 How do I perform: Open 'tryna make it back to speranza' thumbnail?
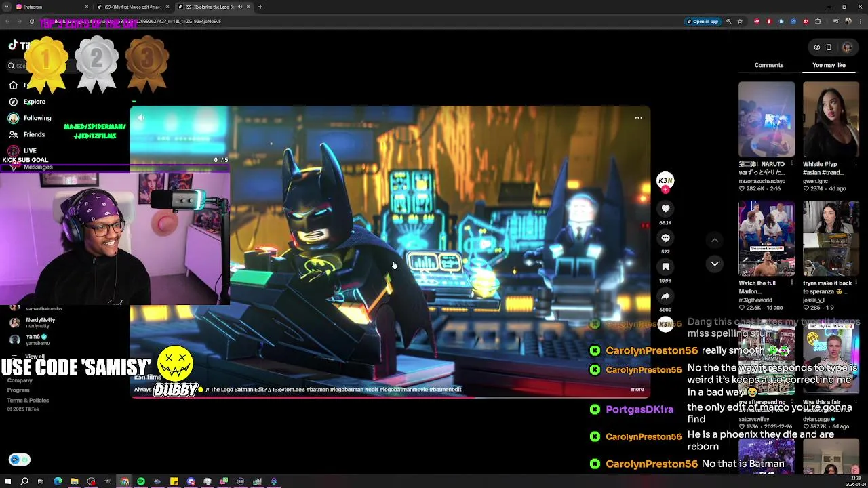click(831, 239)
